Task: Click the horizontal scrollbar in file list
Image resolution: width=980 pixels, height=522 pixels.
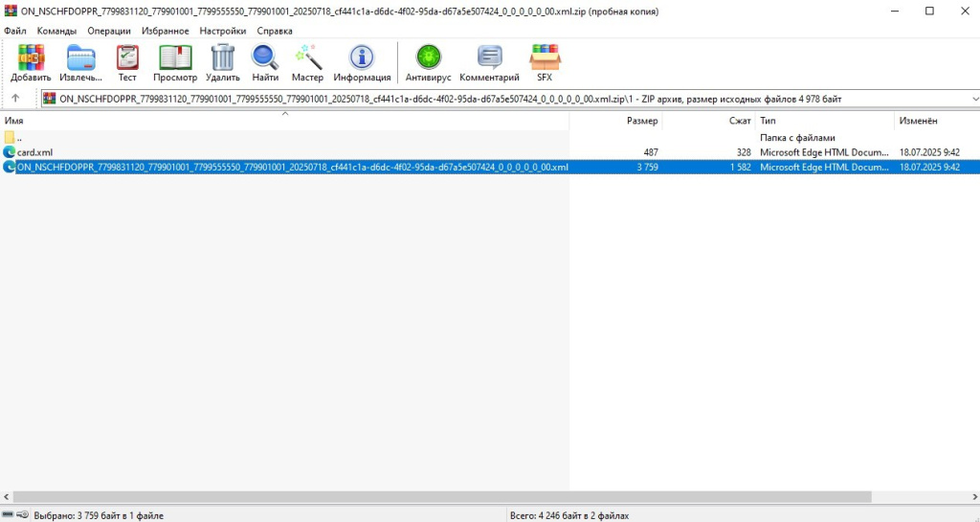Action: [440, 497]
